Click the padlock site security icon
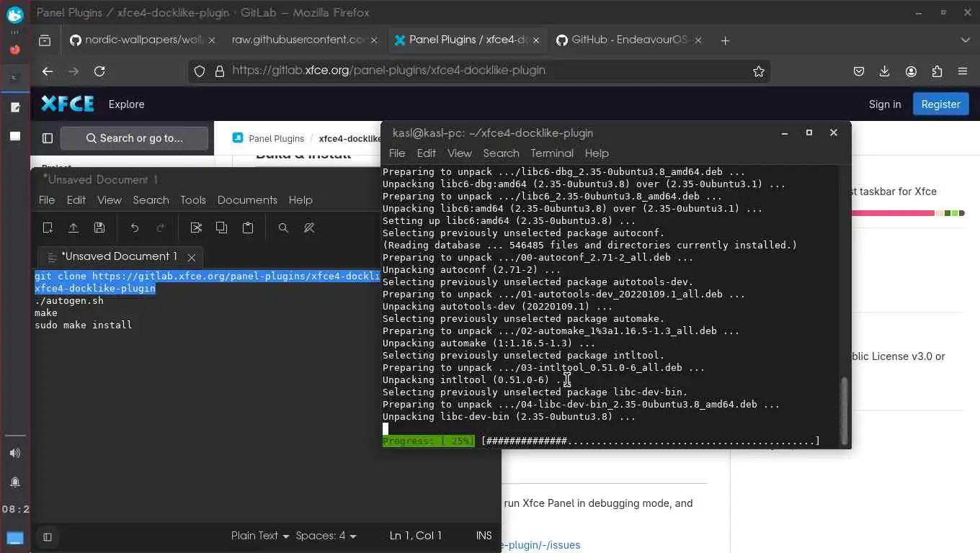Screen dimensions: 980x553 (x=220, y=71)
